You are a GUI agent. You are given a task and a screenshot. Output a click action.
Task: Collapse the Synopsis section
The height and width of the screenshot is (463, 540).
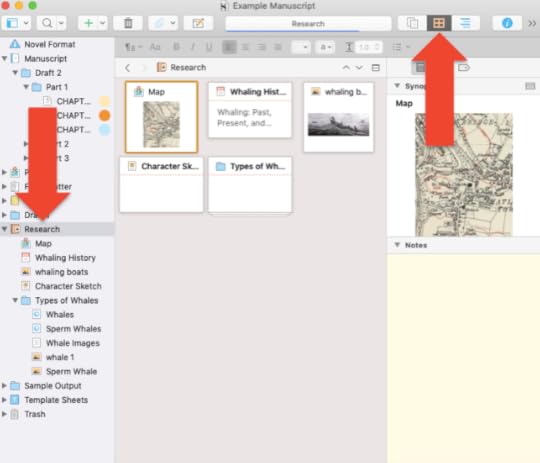(x=397, y=85)
